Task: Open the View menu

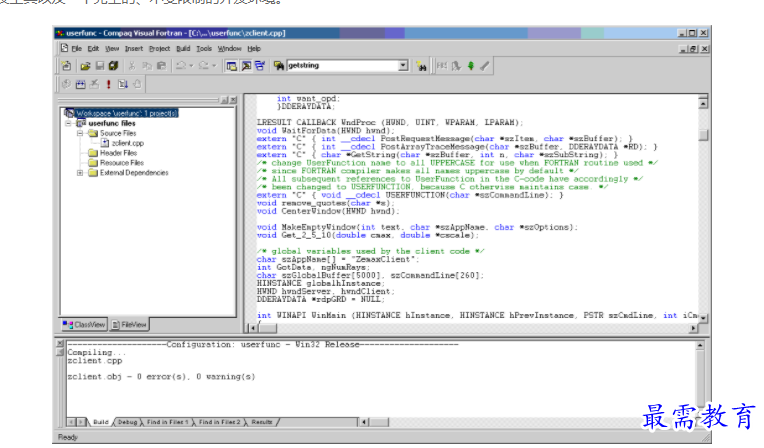Action: (112, 49)
